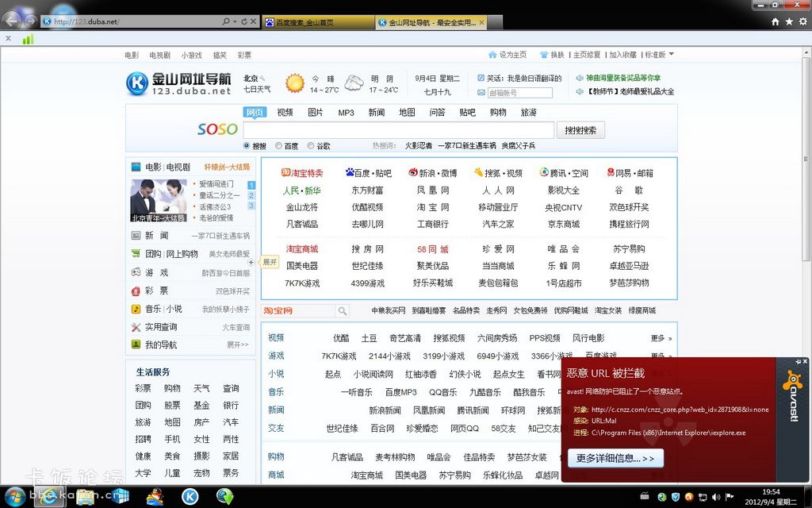Select the 百度 search engine radio button
Viewport: 812px width, 508px height.
click(278, 144)
